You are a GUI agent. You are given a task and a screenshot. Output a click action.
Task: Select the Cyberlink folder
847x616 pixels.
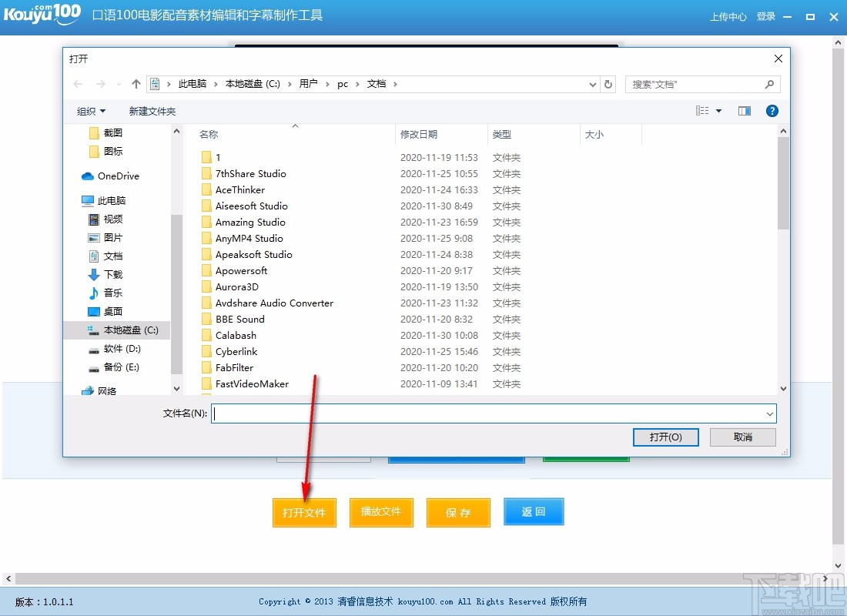[x=229, y=352]
